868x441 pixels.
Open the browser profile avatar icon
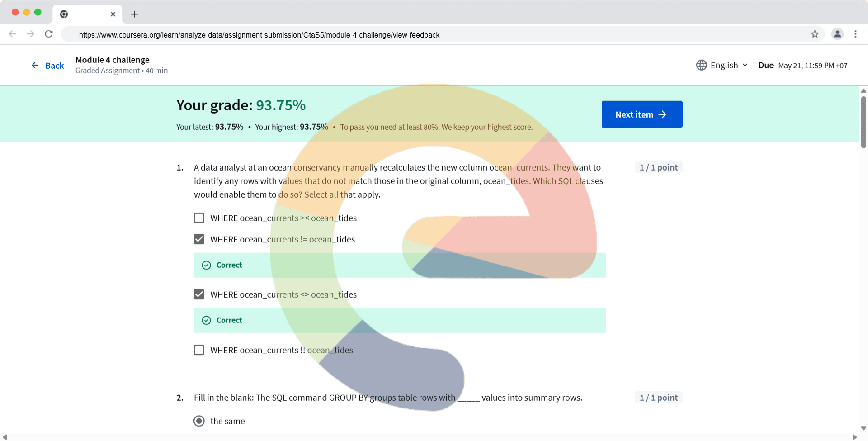837,34
